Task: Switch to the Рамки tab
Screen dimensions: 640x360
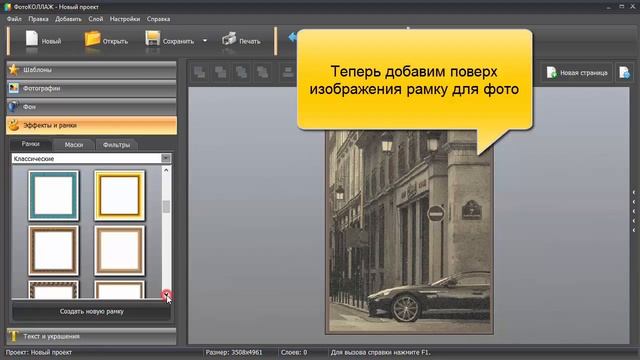Action: (31, 144)
